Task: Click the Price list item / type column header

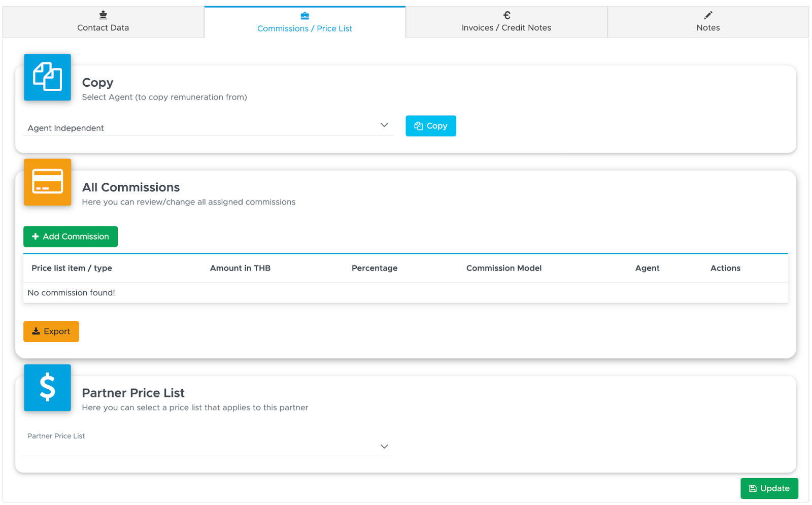Action: [x=72, y=268]
